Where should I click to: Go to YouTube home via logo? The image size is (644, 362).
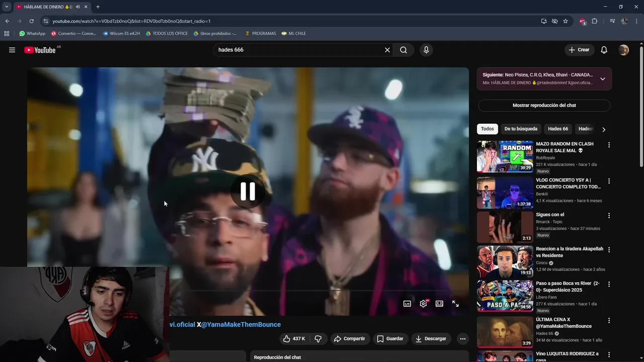point(39,50)
